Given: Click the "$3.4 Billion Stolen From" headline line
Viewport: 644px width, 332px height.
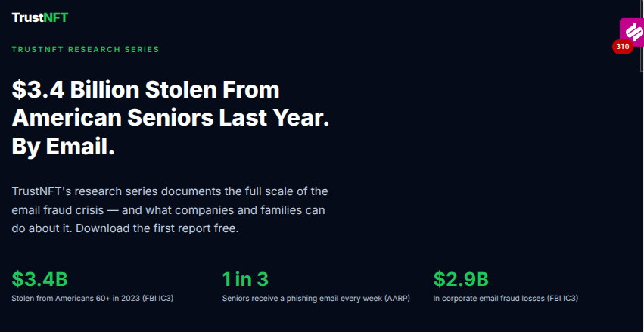Looking at the screenshot, I should tap(146, 90).
